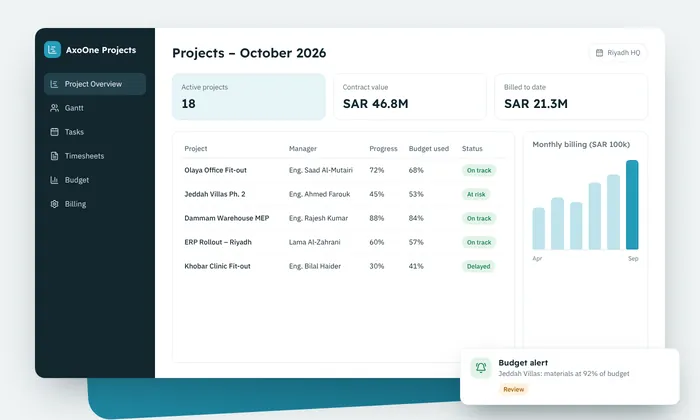The height and width of the screenshot is (420, 700).
Task: Click manager Eng. Bilal Haider
Action: [315, 266]
